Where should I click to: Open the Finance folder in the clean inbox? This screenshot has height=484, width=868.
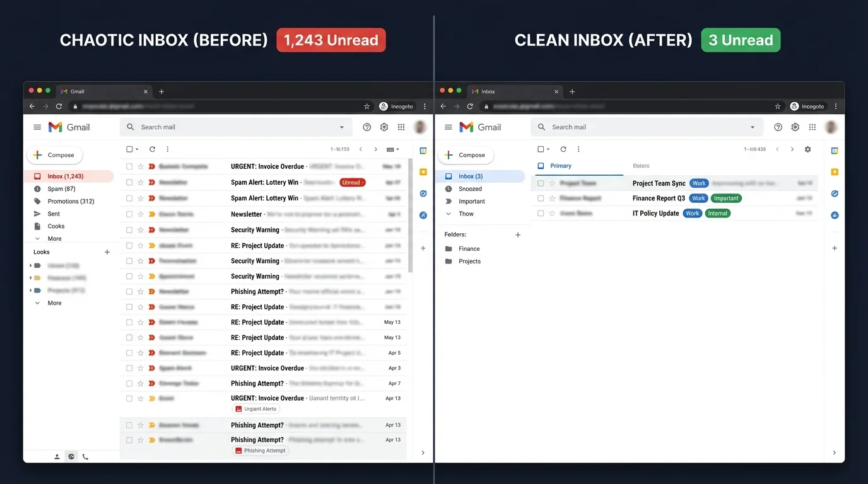click(469, 249)
